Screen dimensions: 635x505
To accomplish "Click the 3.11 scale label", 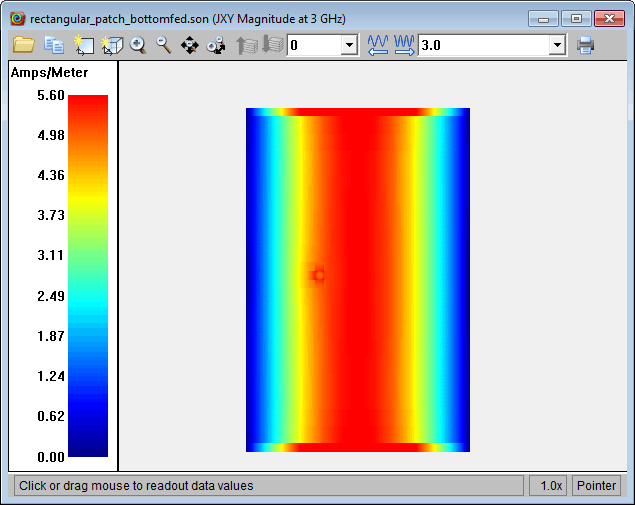I will 51,255.
